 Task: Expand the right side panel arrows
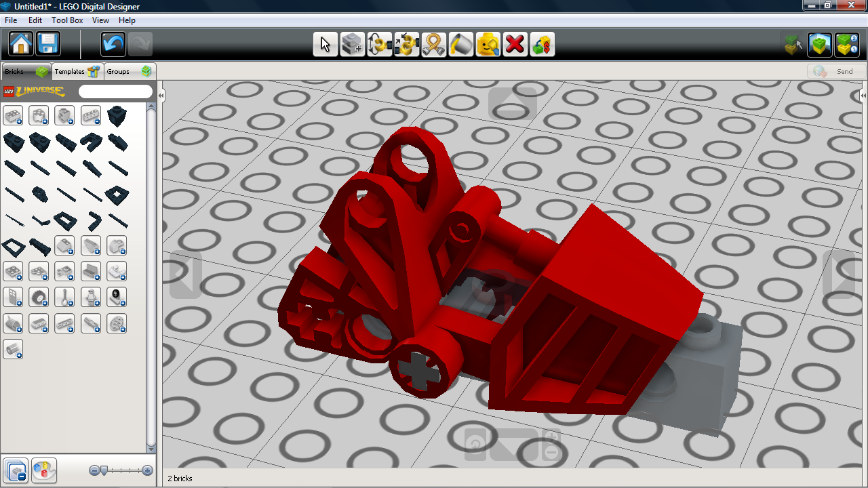click(864, 96)
